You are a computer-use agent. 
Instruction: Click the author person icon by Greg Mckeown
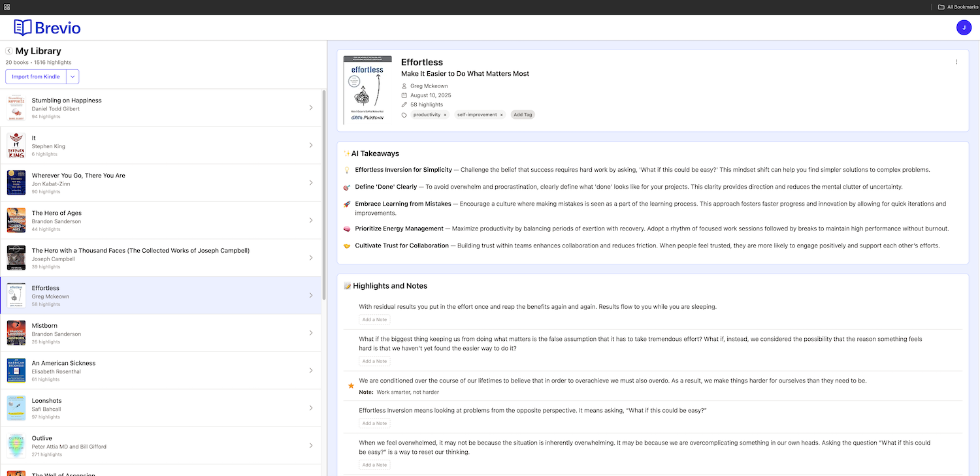(404, 86)
